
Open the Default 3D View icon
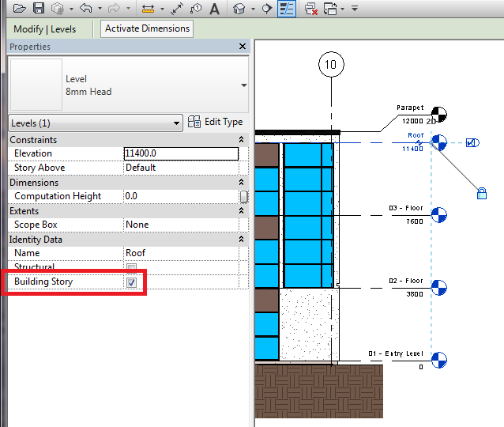point(239,9)
